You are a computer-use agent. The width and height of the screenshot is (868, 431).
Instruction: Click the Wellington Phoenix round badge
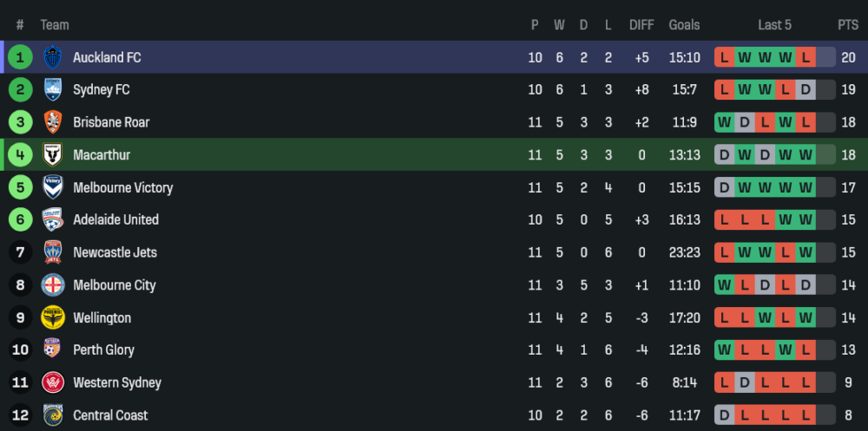coord(53,317)
